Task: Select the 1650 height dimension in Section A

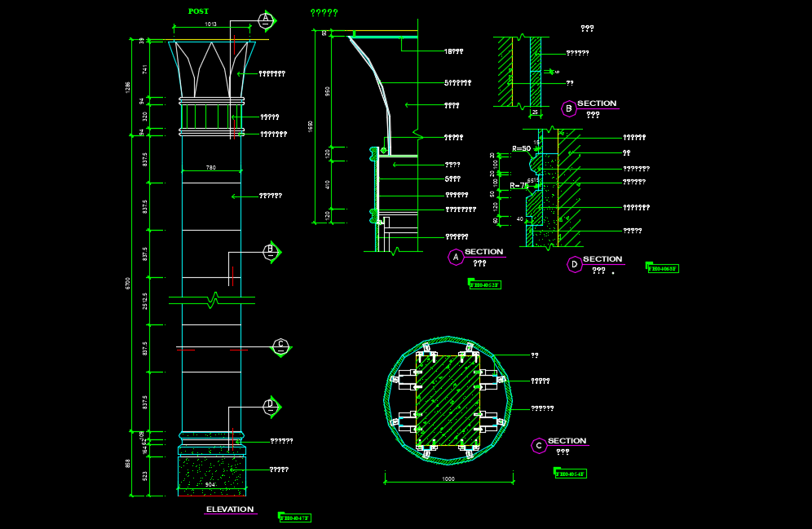Action: [x=311, y=126]
